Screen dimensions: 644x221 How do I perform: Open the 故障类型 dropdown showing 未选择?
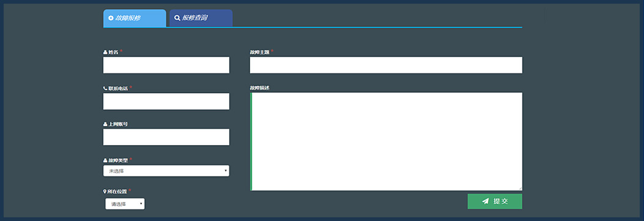click(166, 171)
